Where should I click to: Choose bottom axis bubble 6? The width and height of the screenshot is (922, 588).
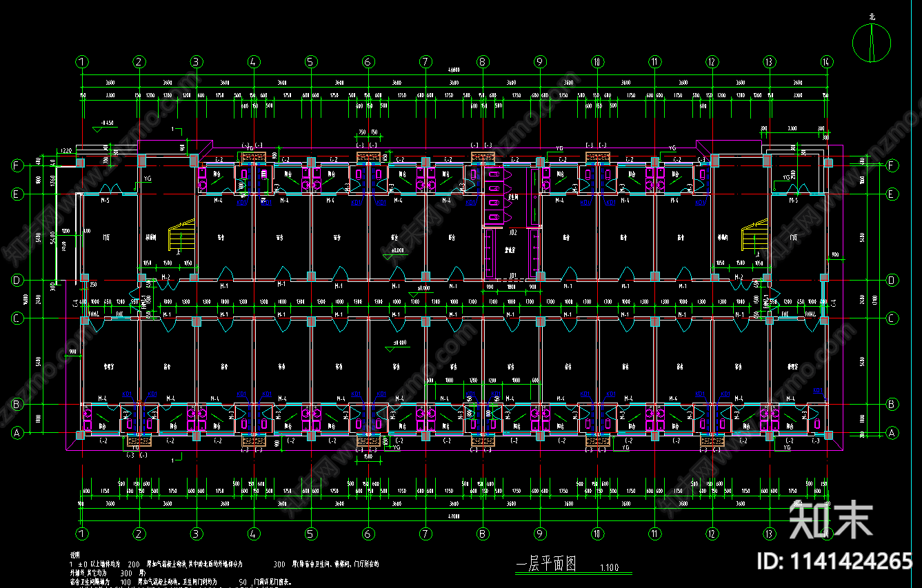[368, 534]
